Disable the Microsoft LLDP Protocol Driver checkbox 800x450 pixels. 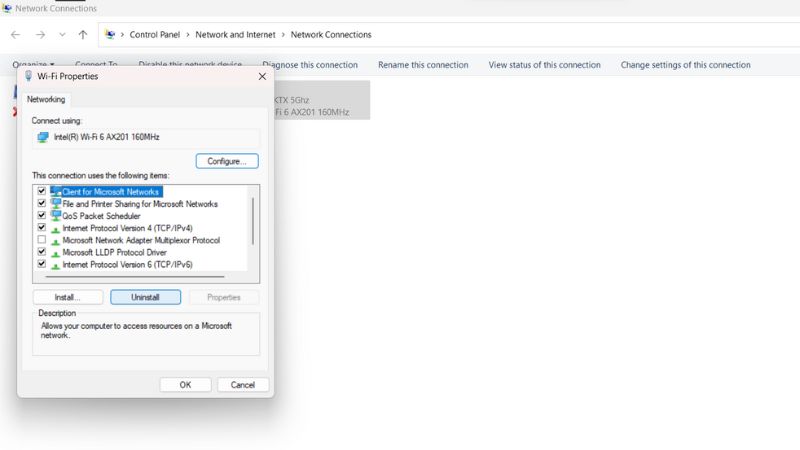[x=41, y=252]
